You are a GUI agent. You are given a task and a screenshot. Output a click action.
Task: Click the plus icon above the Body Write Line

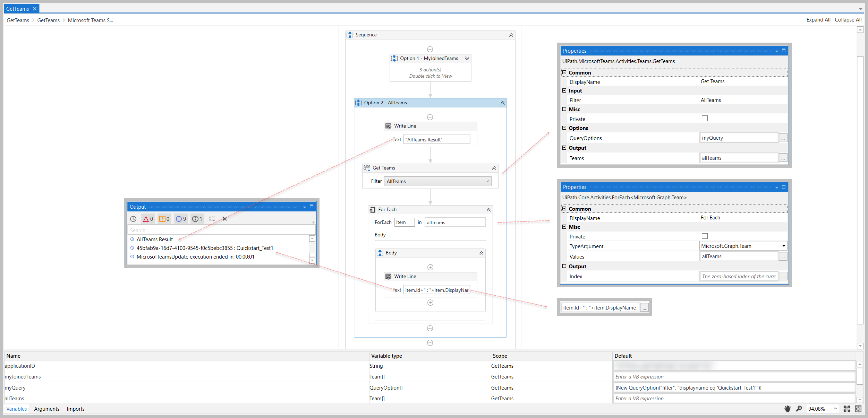coord(430,267)
